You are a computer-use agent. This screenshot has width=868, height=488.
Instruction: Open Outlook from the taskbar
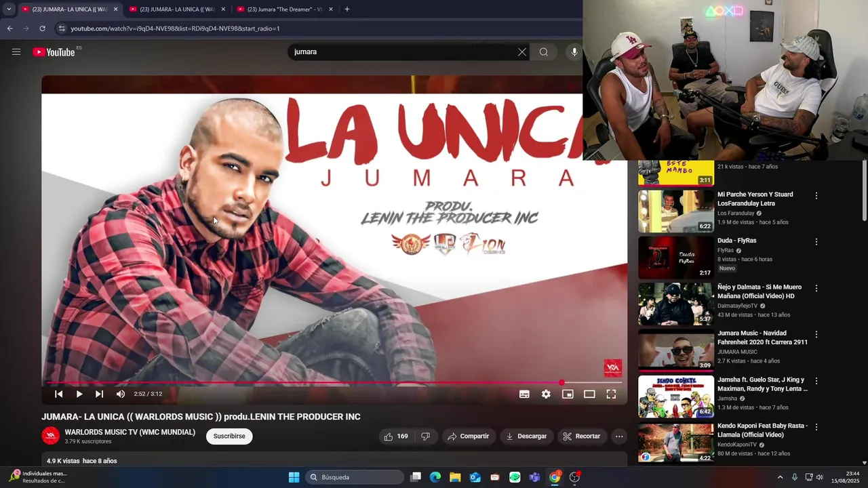point(475,477)
